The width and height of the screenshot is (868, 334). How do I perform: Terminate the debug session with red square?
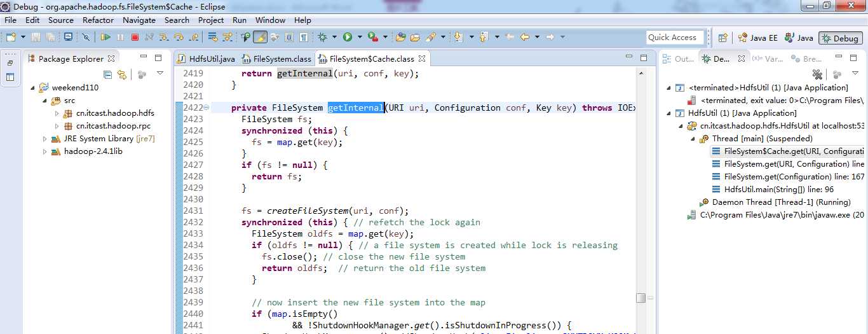pyautogui.click(x=135, y=38)
